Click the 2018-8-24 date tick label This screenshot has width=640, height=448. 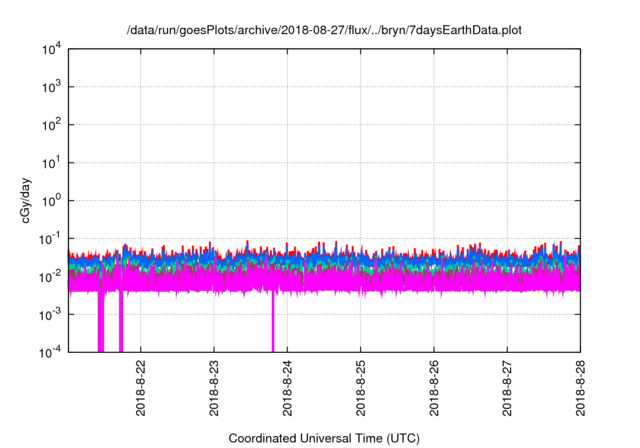tap(287, 388)
